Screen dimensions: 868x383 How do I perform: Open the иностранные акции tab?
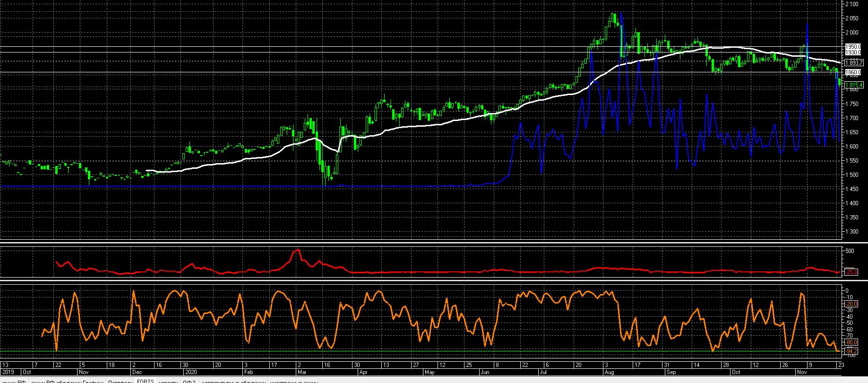[293, 381]
